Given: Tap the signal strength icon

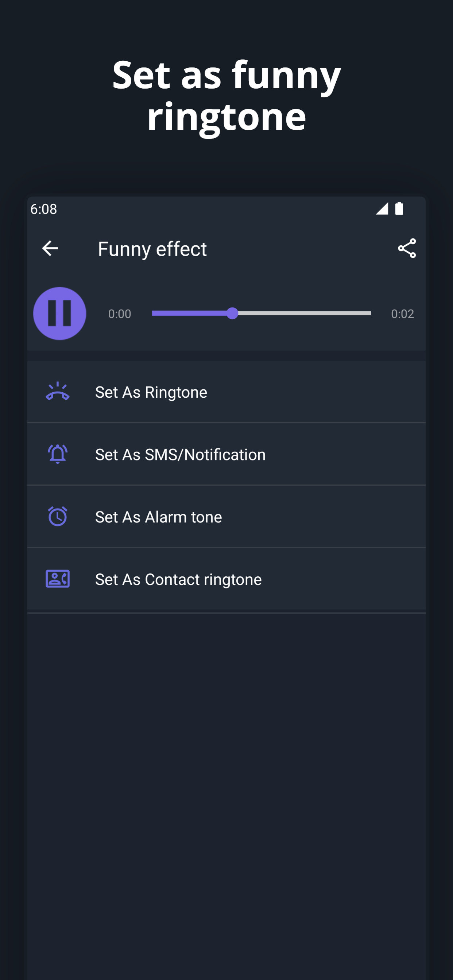Looking at the screenshot, I should [x=382, y=209].
